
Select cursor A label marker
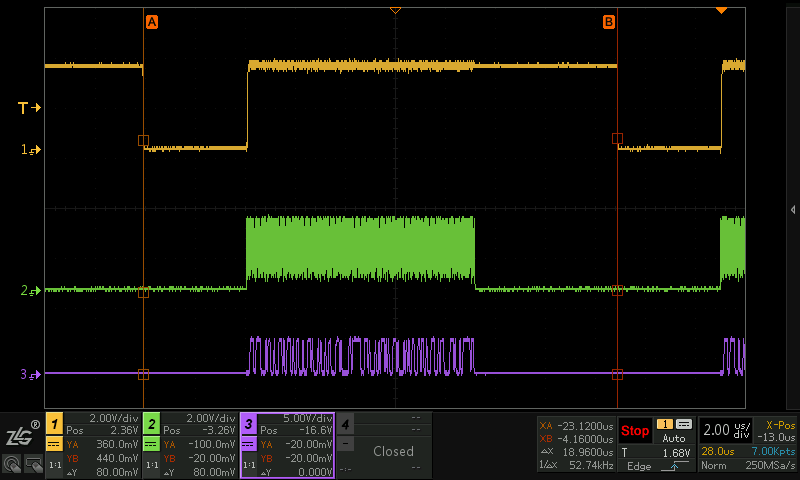[x=152, y=22]
